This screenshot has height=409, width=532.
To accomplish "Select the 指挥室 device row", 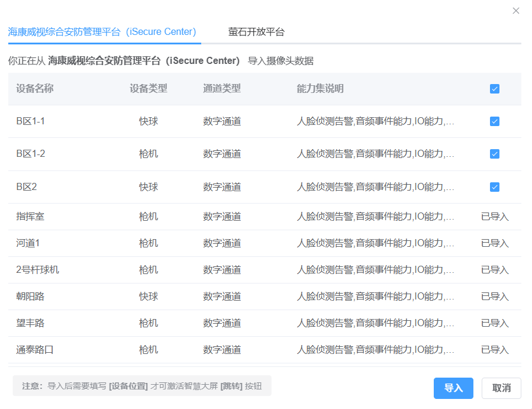I will pyautogui.click(x=30, y=217).
